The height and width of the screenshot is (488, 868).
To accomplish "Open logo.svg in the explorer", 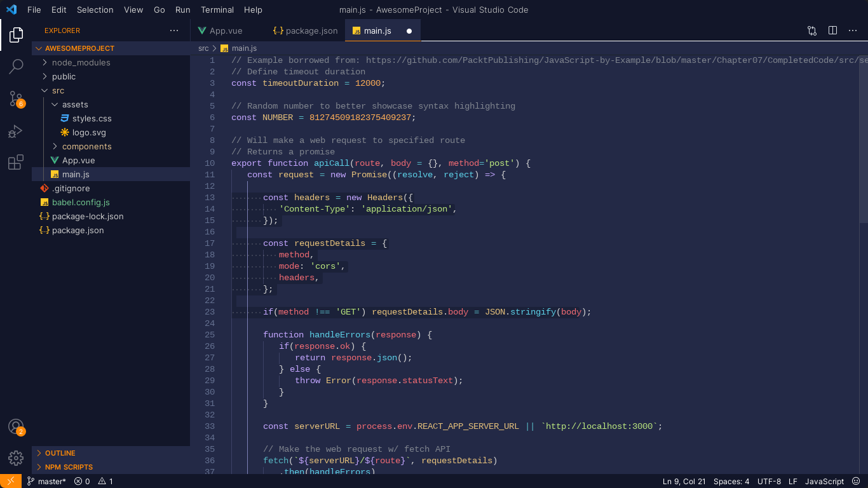I will (111, 132).
